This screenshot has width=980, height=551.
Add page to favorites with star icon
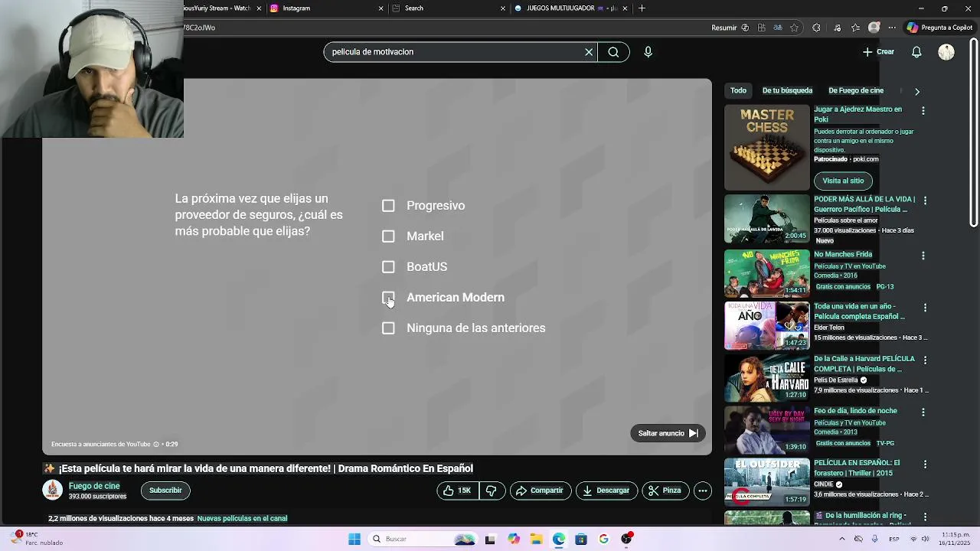[x=794, y=28]
